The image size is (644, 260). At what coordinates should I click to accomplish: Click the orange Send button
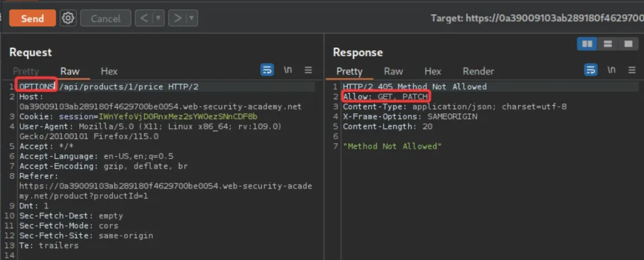tap(32, 19)
